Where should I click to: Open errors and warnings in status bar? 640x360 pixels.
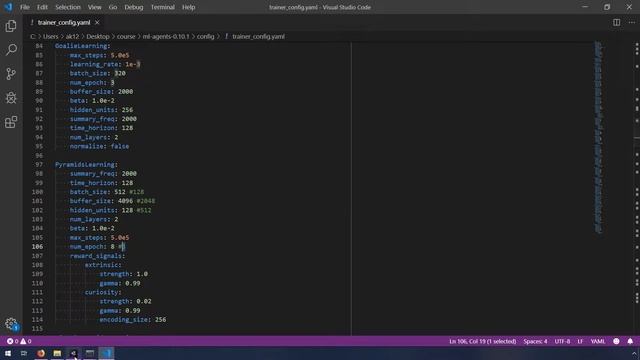tap(19, 341)
